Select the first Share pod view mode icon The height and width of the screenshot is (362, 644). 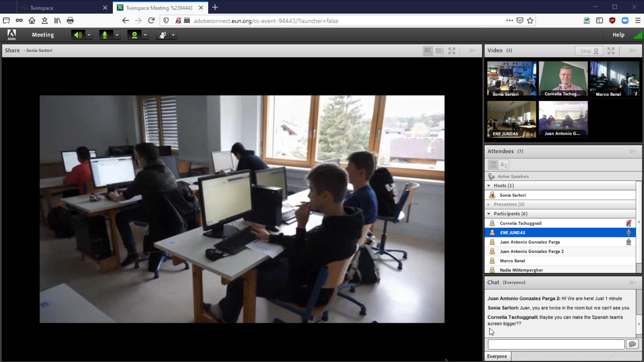point(428,51)
